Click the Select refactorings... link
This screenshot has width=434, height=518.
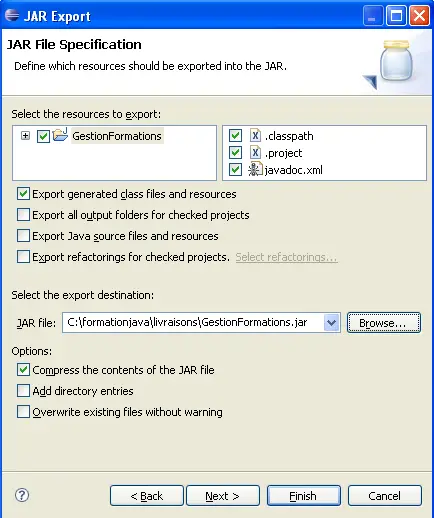287,257
